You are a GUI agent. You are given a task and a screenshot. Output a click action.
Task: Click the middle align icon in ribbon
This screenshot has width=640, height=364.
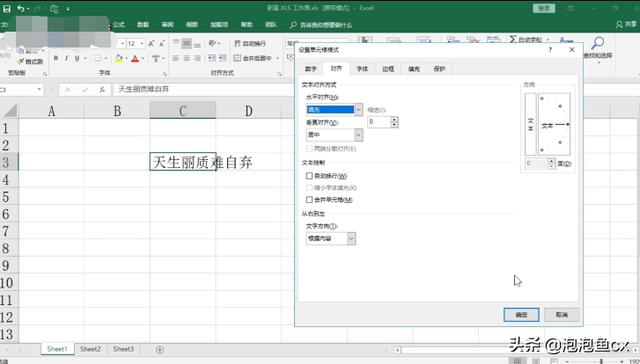pyautogui.click(x=187, y=43)
